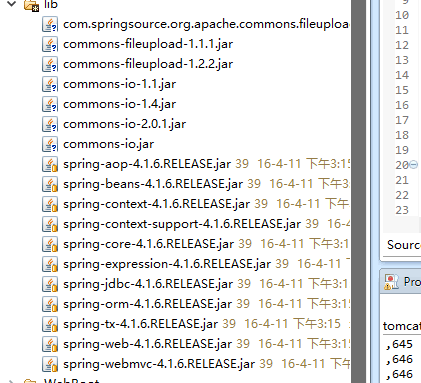Click jar icon of com.springsource.org.apache.commons.fileupload

[50, 25]
